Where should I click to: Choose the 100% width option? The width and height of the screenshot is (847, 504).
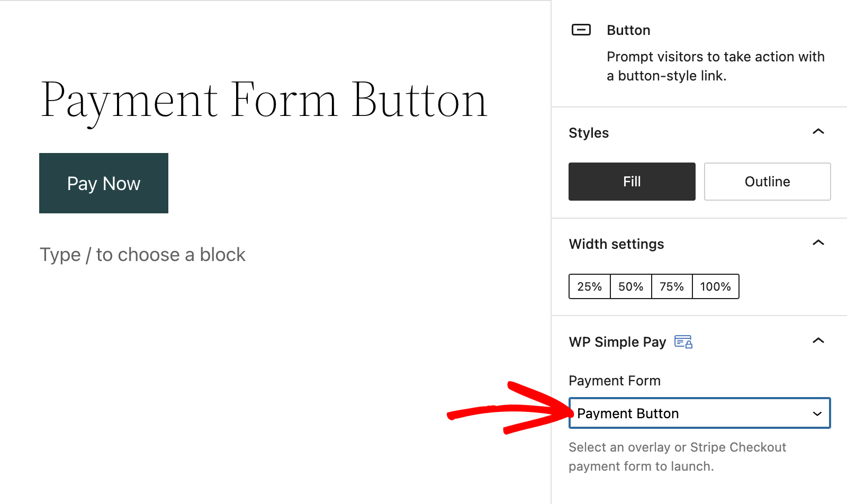[x=715, y=286]
